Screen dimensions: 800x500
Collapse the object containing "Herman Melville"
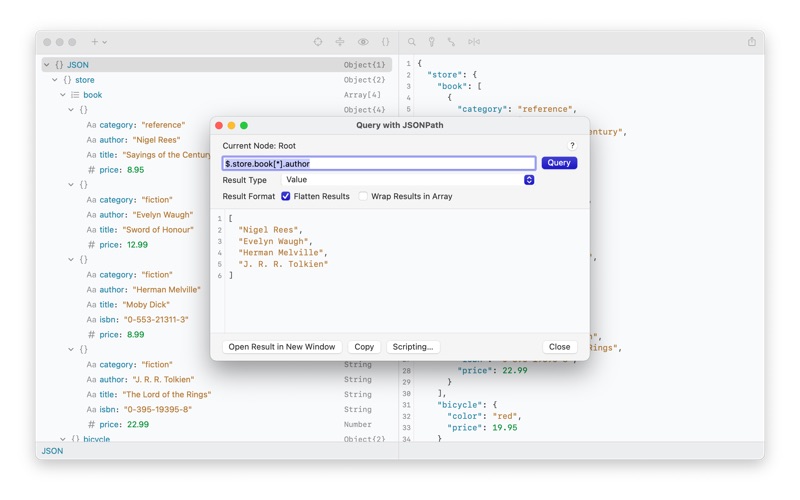tap(71, 260)
